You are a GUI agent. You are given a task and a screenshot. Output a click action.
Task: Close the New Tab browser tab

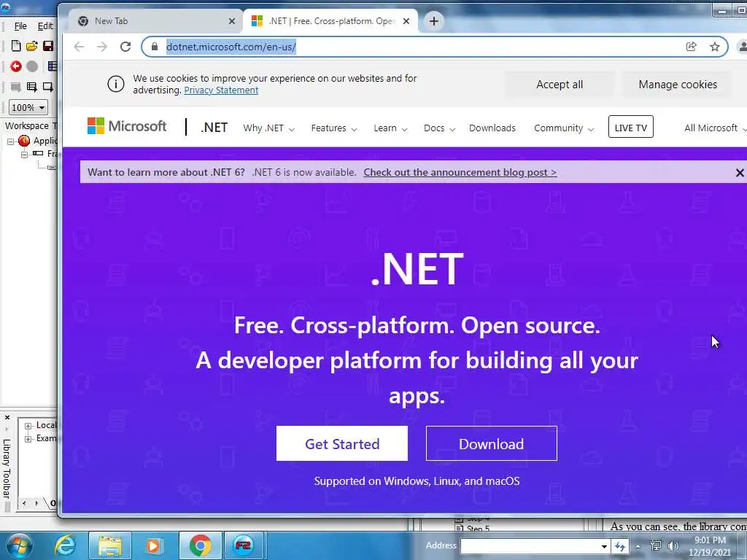click(x=231, y=21)
